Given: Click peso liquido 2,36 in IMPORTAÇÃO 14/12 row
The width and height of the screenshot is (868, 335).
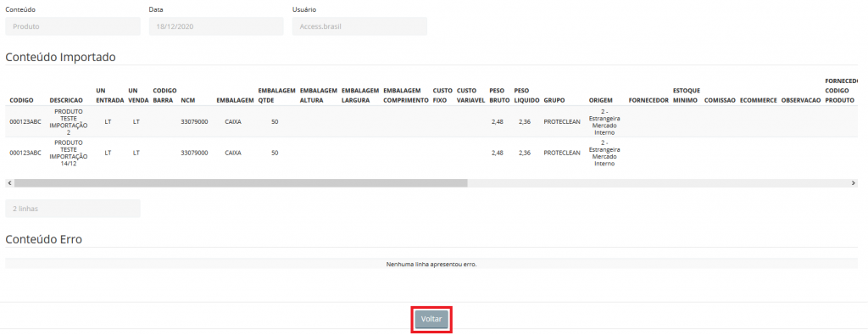Looking at the screenshot, I should click(x=524, y=153).
